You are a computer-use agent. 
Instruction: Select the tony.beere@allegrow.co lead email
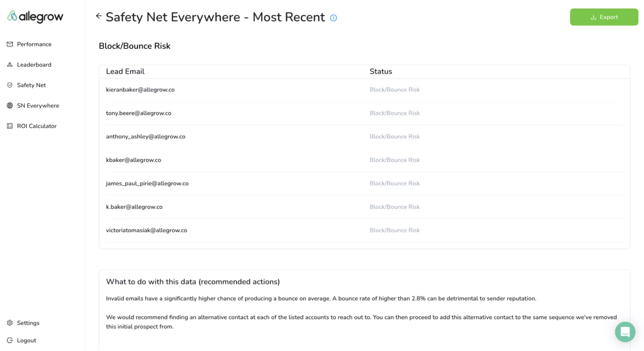pyautogui.click(x=139, y=113)
